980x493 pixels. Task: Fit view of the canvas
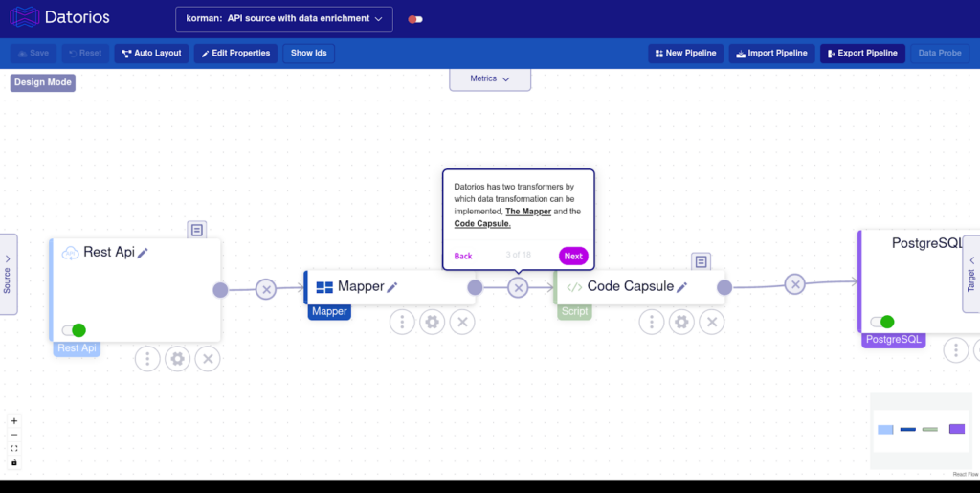coord(14,449)
